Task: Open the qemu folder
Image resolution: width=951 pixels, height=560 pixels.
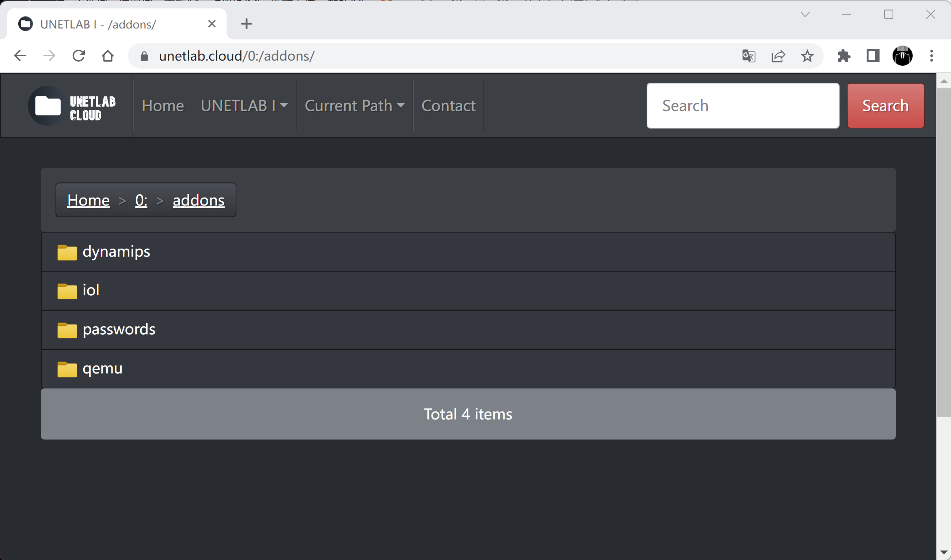Action: pyautogui.click(x=468, y=369)
